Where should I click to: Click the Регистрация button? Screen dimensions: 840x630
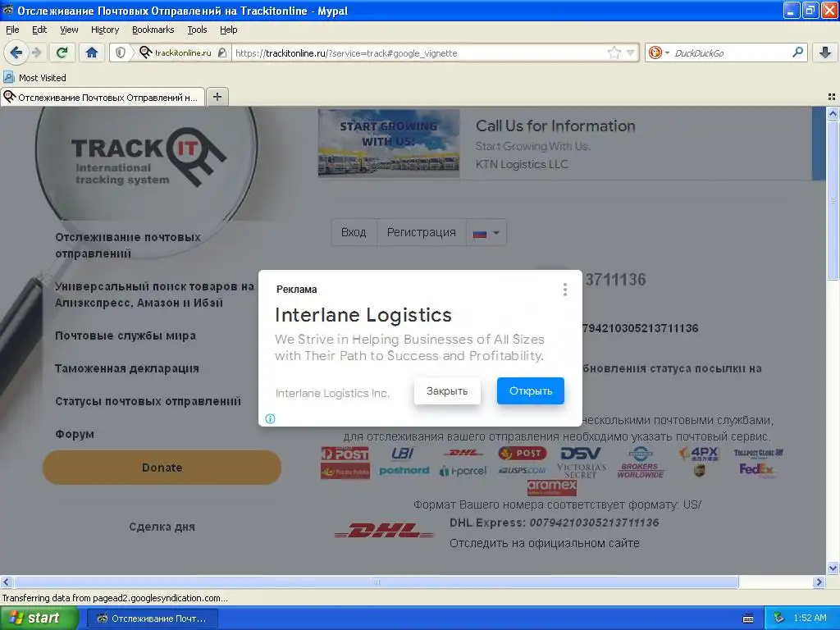(421, 232)
